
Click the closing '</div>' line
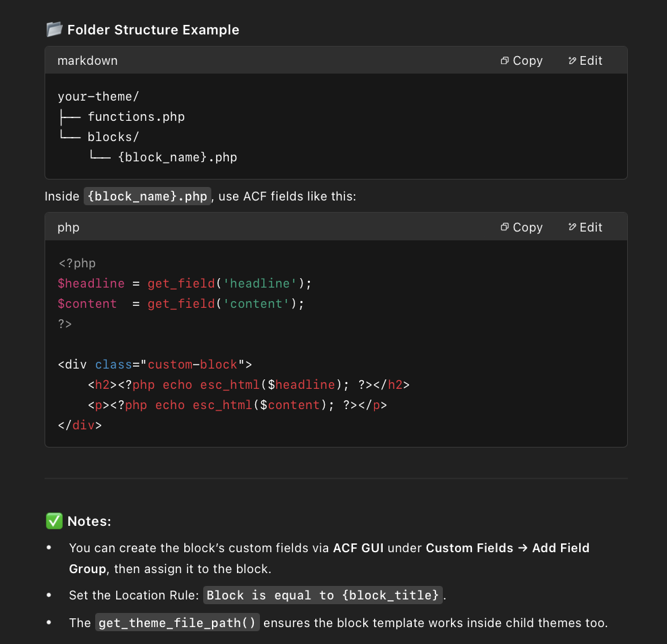(80, 425)
